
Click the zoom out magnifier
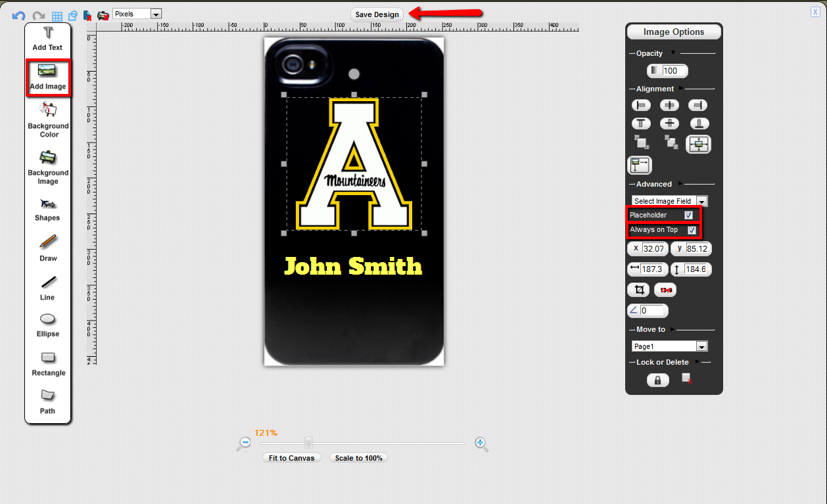(245, 444)
